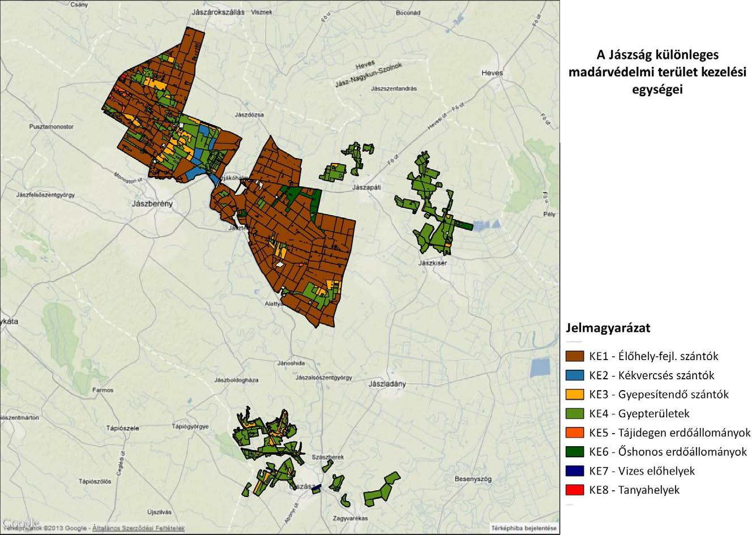
Task: Click the Pély town label
Action: click(x=549, y=215)
